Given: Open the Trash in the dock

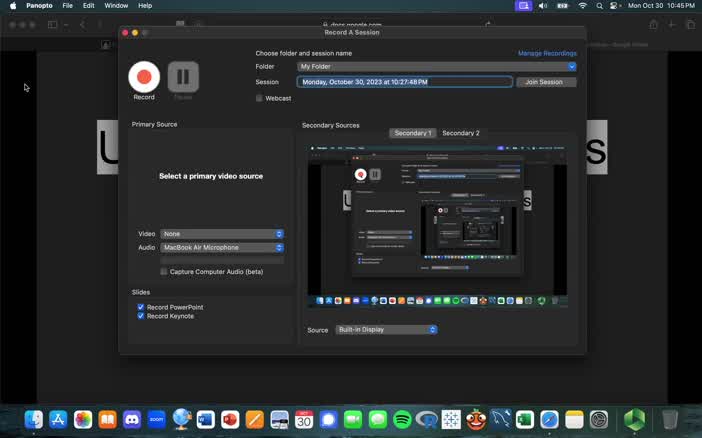Looking at the screenshot, I should click(x=670, y=420).
